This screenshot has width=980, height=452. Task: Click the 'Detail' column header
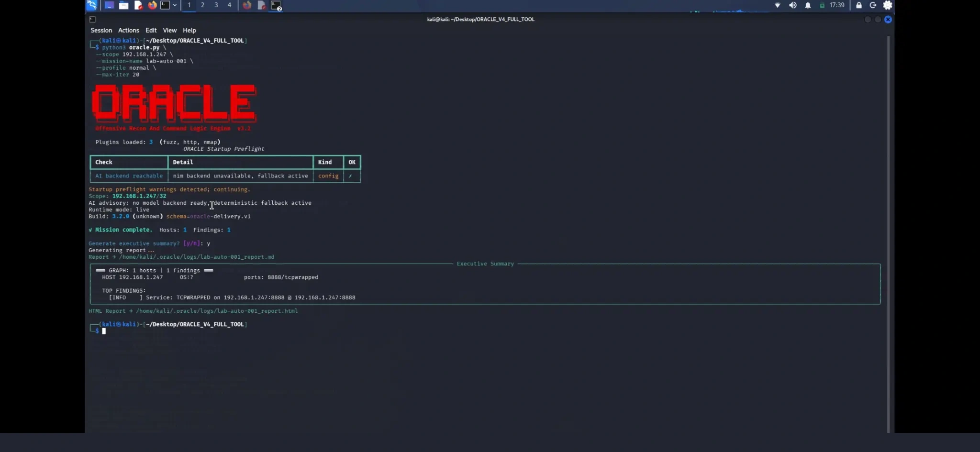tap(183, 162)
